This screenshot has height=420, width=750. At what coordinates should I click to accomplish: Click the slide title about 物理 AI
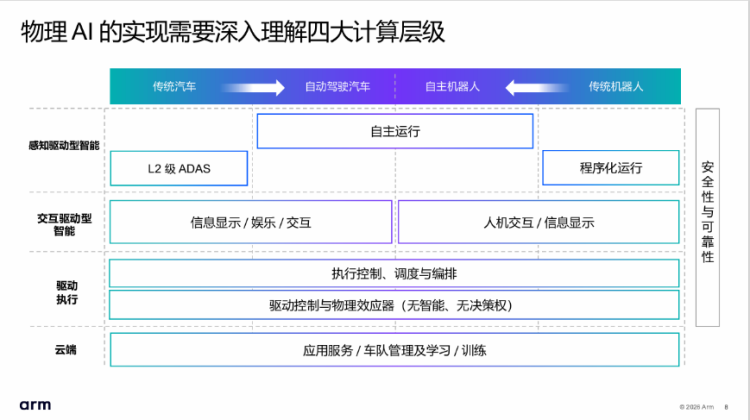233,32
